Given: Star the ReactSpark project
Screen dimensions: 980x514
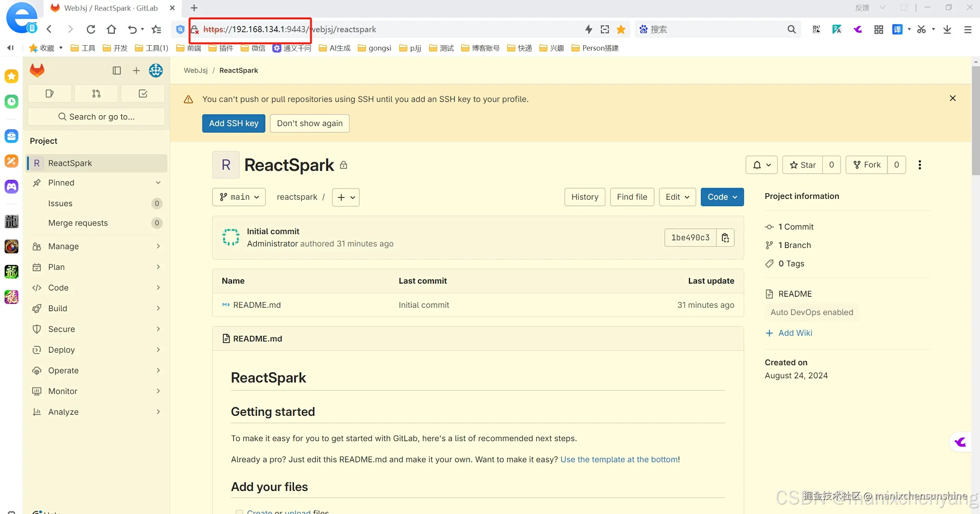Looking at the screenshot, I should [x=803, y=165].
